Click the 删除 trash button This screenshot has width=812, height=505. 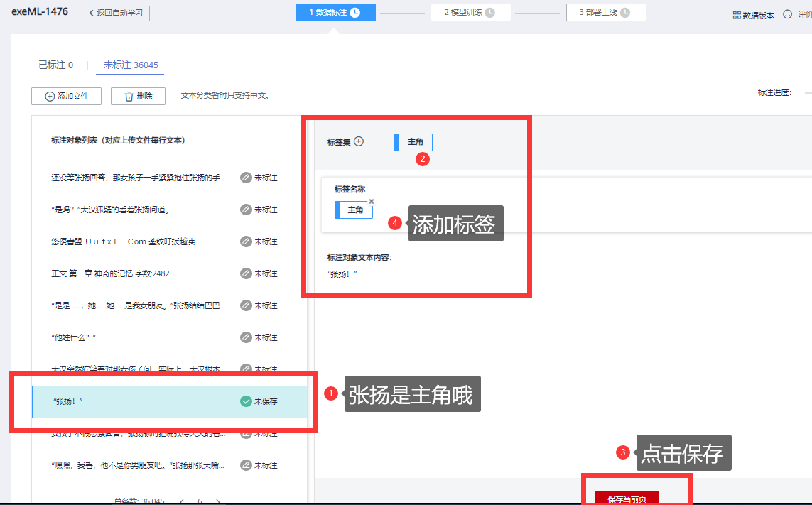coord(138,97)
